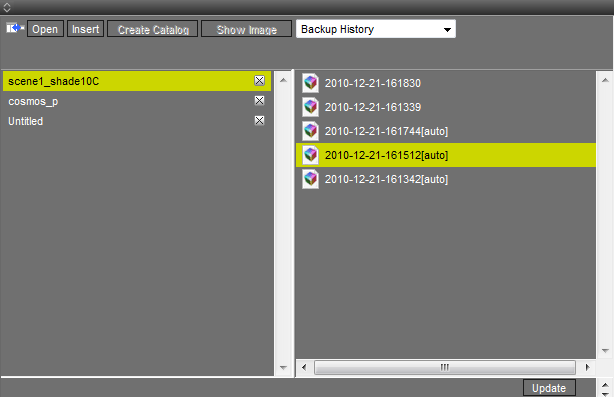The width and height of the screenshot is (614, 397).
Task: Click the up arrow of the backup list scrollbar
Action: pyautogui.click(x=605, y=80)
